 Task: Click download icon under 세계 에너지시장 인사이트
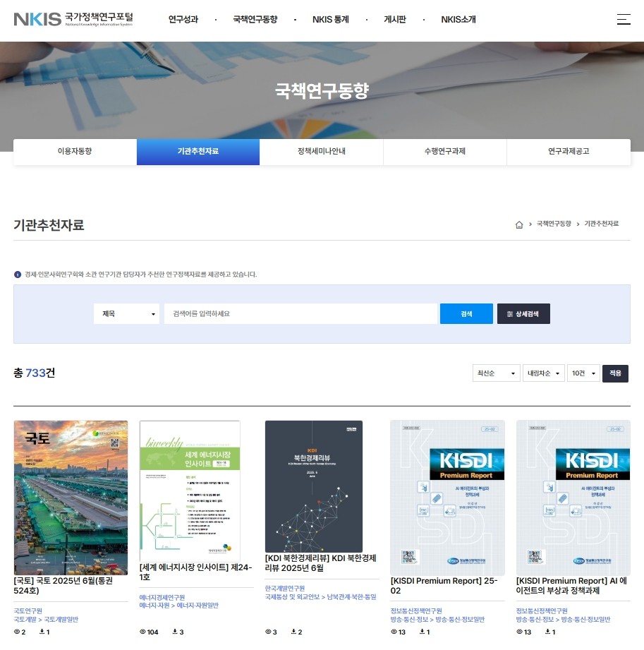click(x=174, y=632)
